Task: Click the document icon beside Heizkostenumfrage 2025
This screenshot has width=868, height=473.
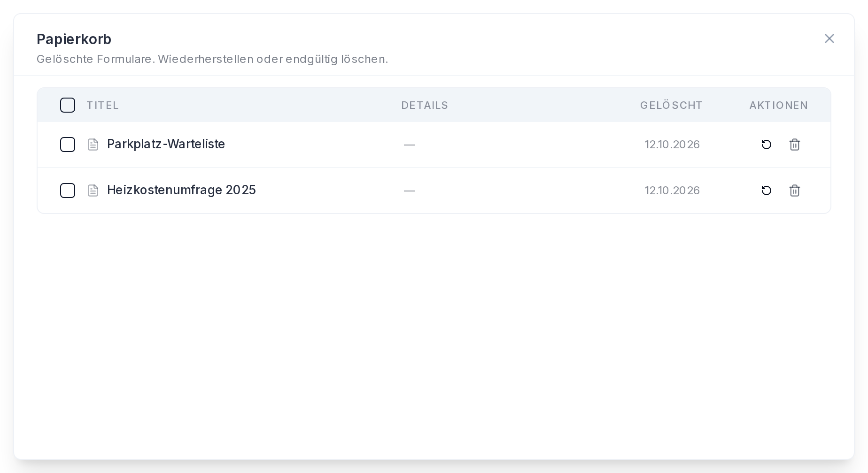Action: point(93,191)
